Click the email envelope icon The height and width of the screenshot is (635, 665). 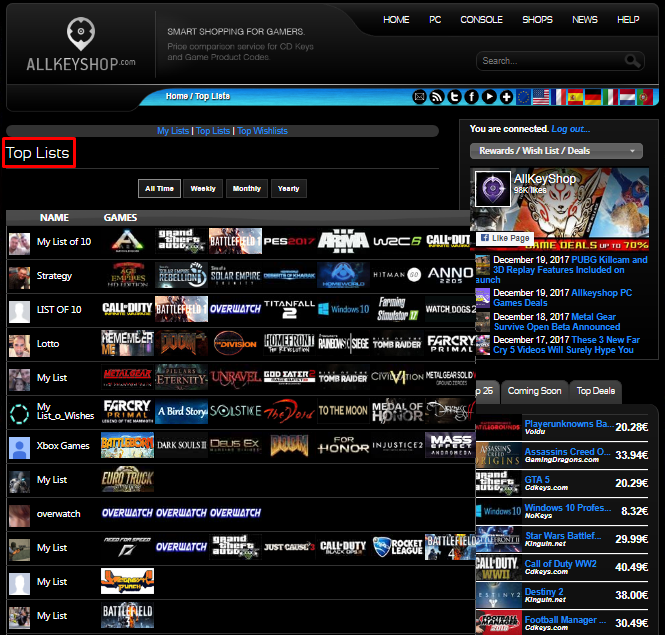pyautogui.click(x=420, y=97)
